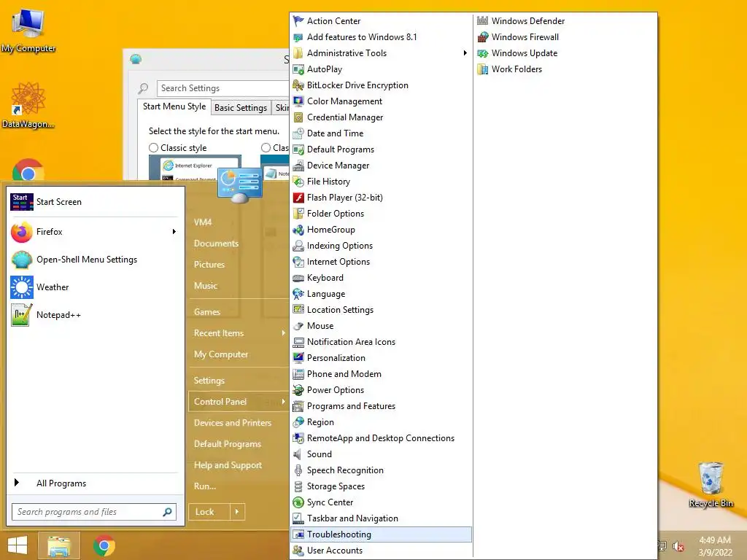The width and height of the screenshot is (747, 560).
Task: Click the Classic style preview thumbnail
Action: click(194, 168)
